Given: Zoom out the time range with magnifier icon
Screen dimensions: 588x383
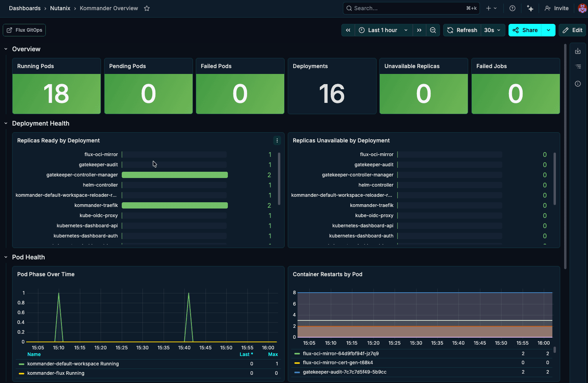Looking at the screenshot, I should (433, 30).
